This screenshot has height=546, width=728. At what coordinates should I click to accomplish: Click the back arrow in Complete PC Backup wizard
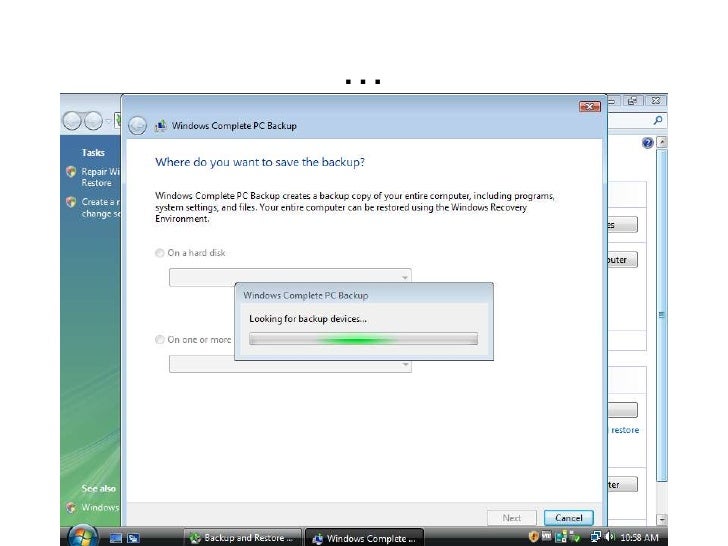point(137,125)
